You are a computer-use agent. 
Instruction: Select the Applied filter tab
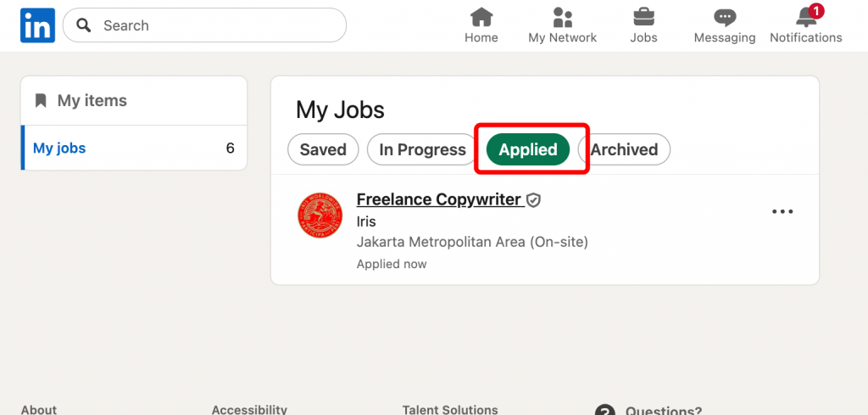click(528, 149)
